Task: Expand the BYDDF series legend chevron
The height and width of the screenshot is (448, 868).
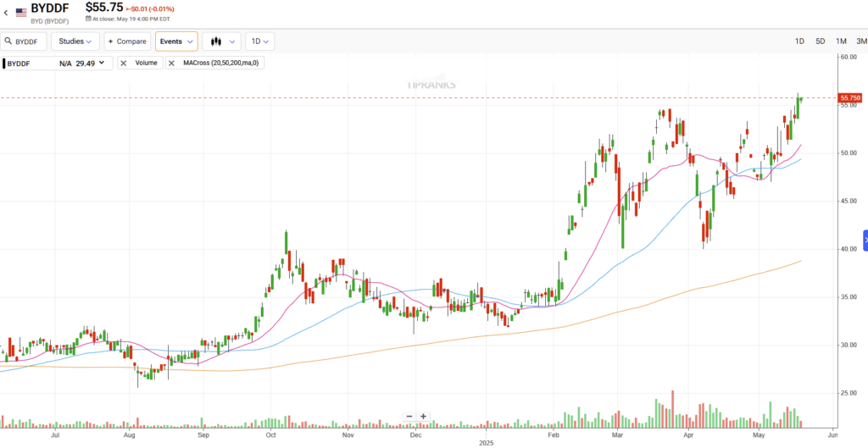Action: (102, 63)
